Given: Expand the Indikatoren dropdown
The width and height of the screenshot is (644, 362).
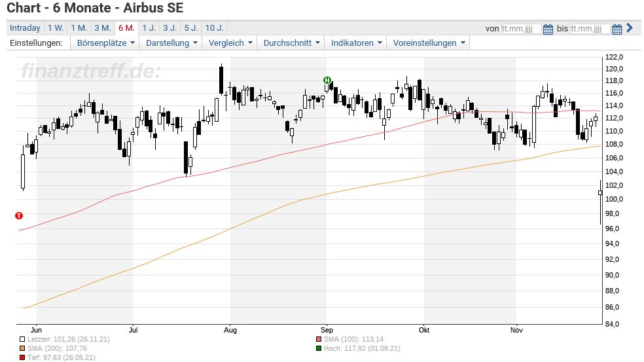Looking at the screenshot, I should 356,43.
